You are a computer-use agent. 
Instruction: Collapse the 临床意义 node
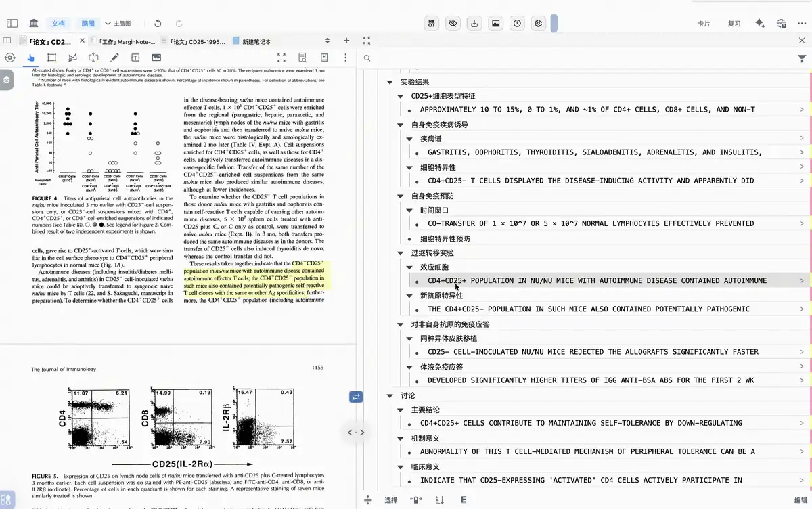click(401, 466)
